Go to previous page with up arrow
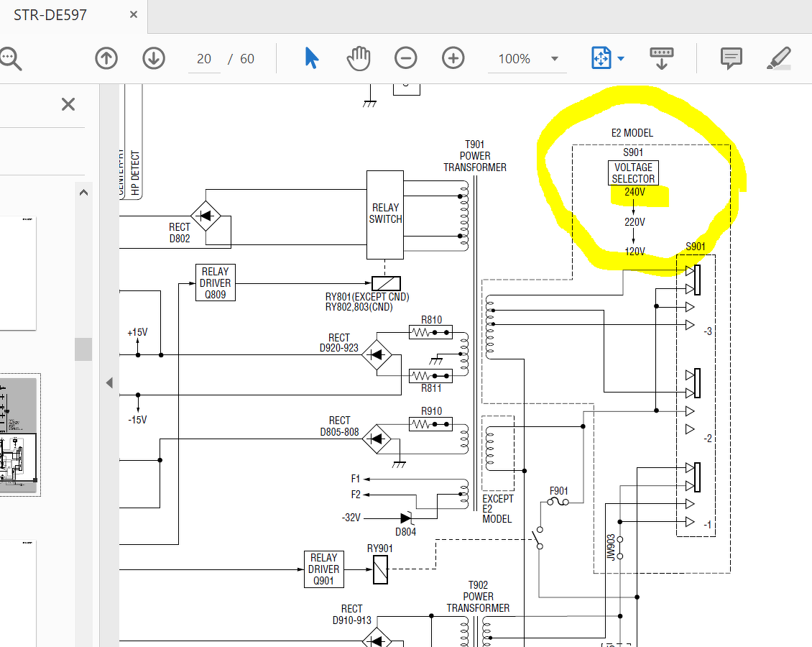812x647 pixels. 106,58
